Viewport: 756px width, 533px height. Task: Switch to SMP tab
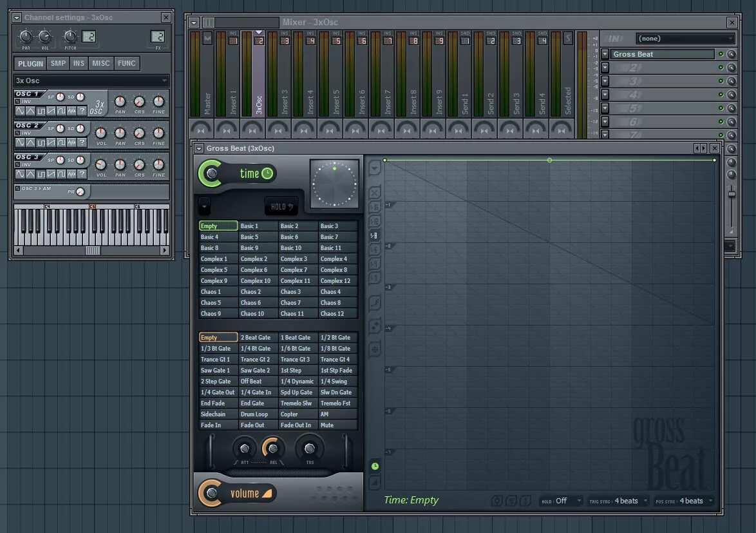[59, 63]
